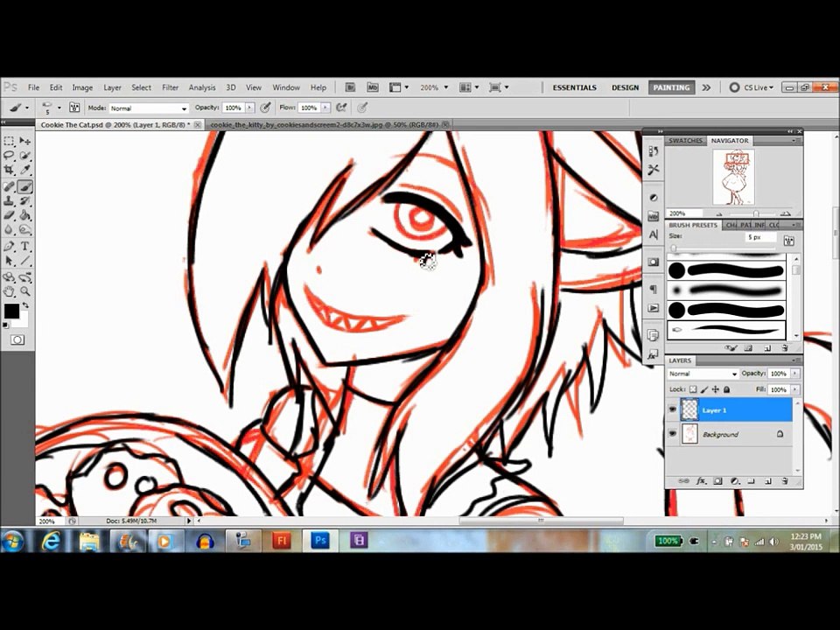The width and height of the screenshot is (840, 630).
Task: Add a layer style with fx button
Action: 701,481
